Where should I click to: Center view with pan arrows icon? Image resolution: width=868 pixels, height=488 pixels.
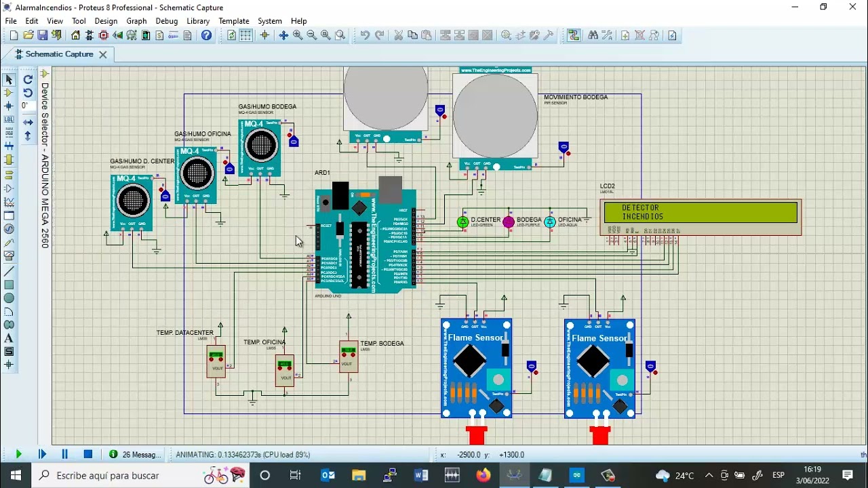(283, 35)
